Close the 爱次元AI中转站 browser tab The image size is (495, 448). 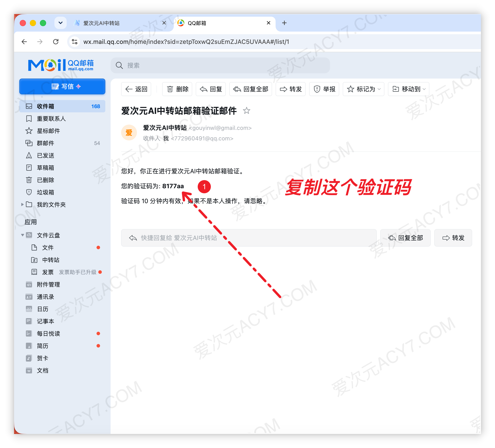164,23
